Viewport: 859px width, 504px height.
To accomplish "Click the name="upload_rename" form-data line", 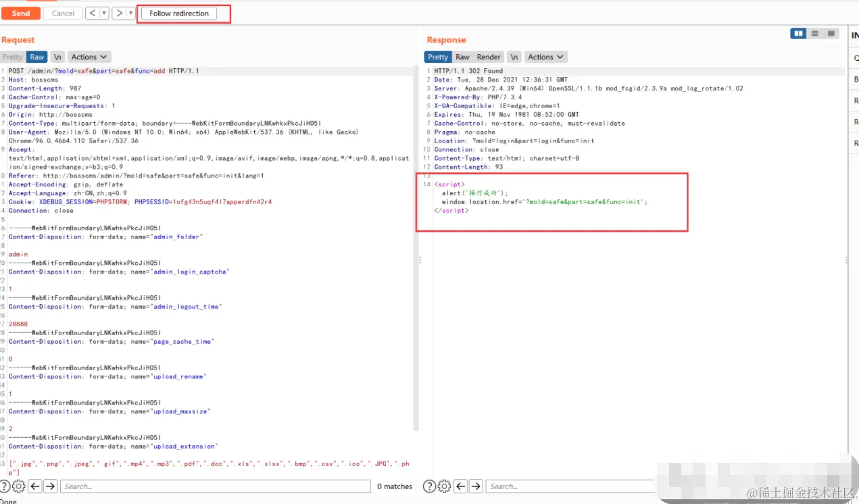I will [107, 377].
